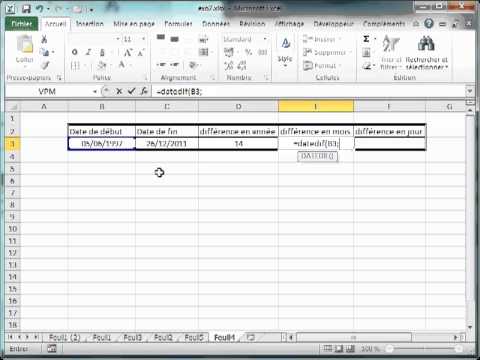
Task: Toggle bold formatting G button
Action: click(x=75, y=52)
